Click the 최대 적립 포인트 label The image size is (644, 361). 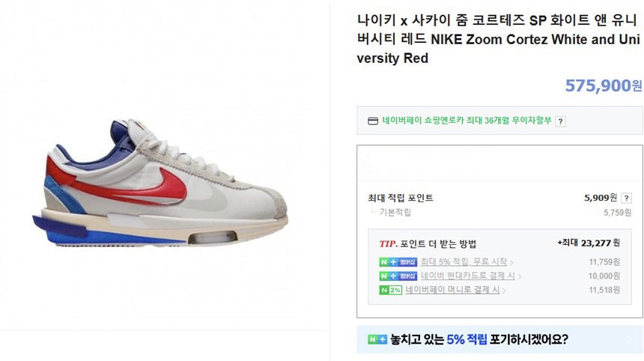pyautogui.click(x=401, y=198)
